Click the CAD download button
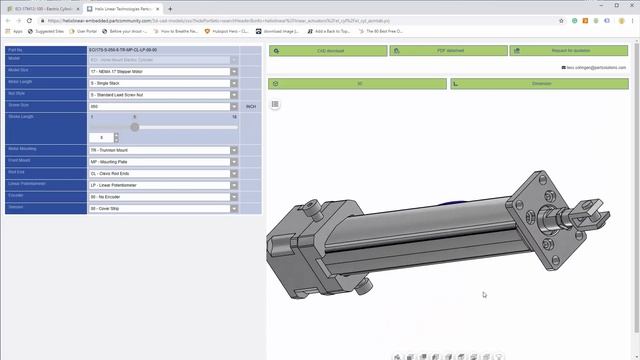The width and height of the screenshot is (640, 360). click(328, 51)
